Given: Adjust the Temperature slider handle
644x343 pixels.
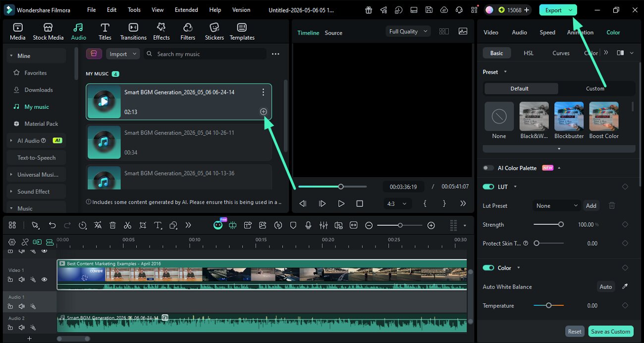Looking at the screenshot, I should [x=548, y=305].
